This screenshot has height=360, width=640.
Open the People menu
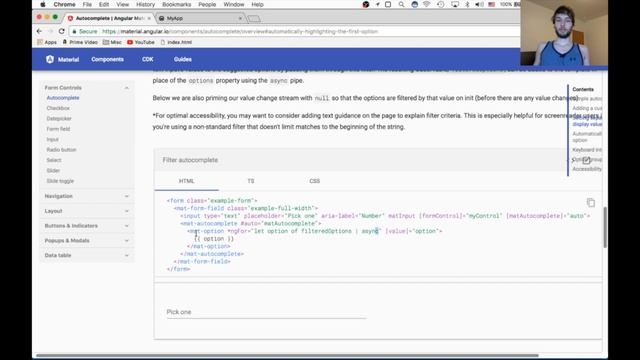[207, 4]
